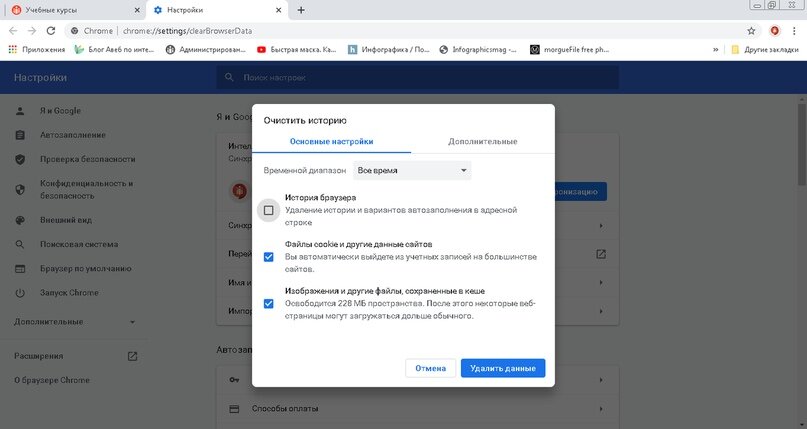The height and width of the screenshot is (429, 807).
Task: Expand the Импорт row chevron
Action: click(601, 311)
